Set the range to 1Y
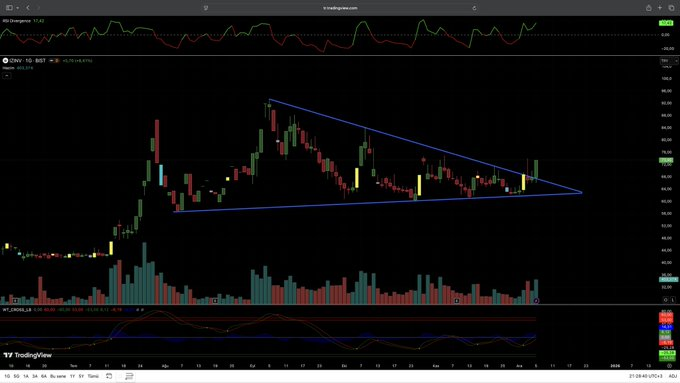Image resolution: width=680 pixels, height=383 pixels. click(x=72, y=376)
